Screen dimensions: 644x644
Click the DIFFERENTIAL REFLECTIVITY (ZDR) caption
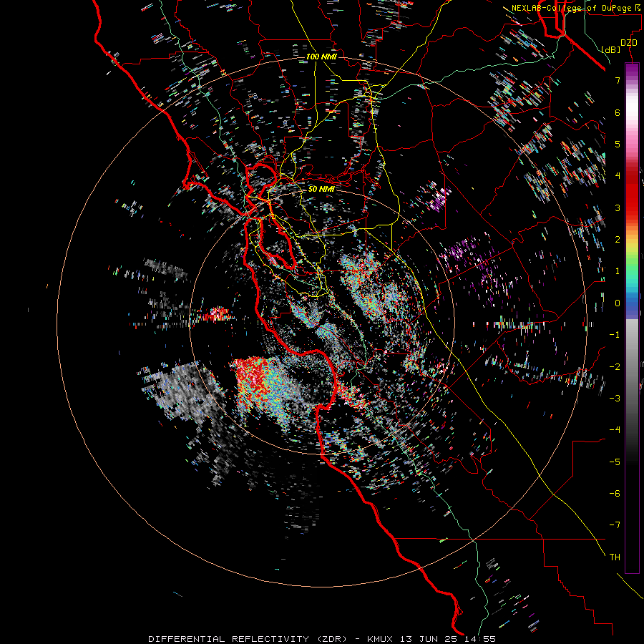tap(248, 639)
